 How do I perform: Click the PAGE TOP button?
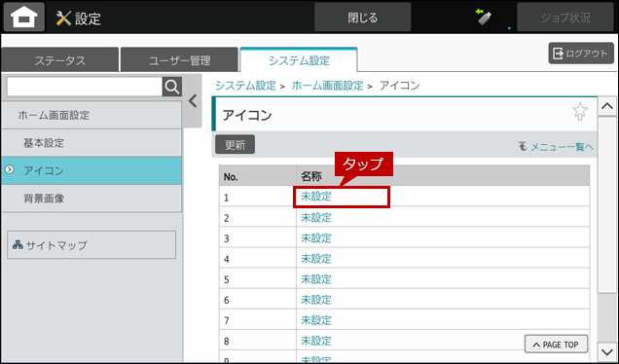[x=556, y=345]
